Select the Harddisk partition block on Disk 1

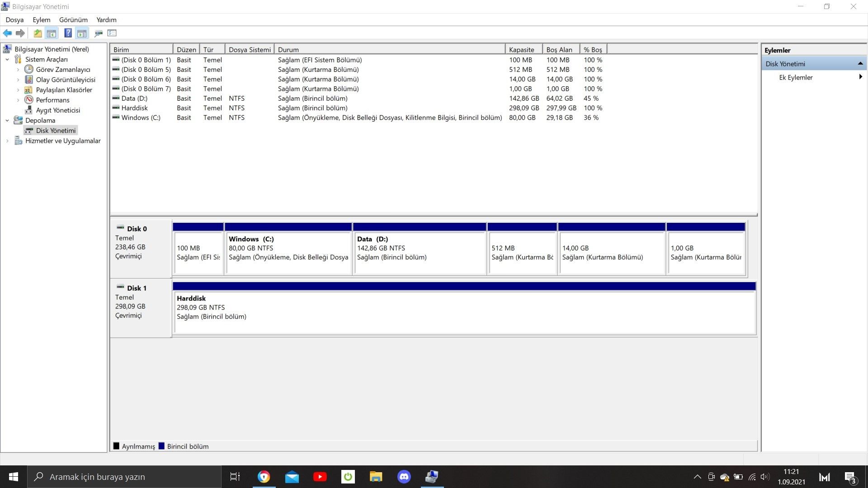464,313
